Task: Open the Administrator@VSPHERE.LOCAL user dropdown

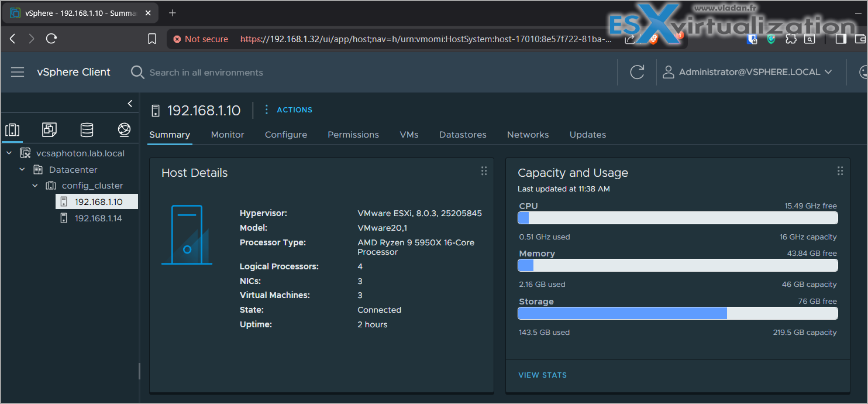Action: pos(747,72)
